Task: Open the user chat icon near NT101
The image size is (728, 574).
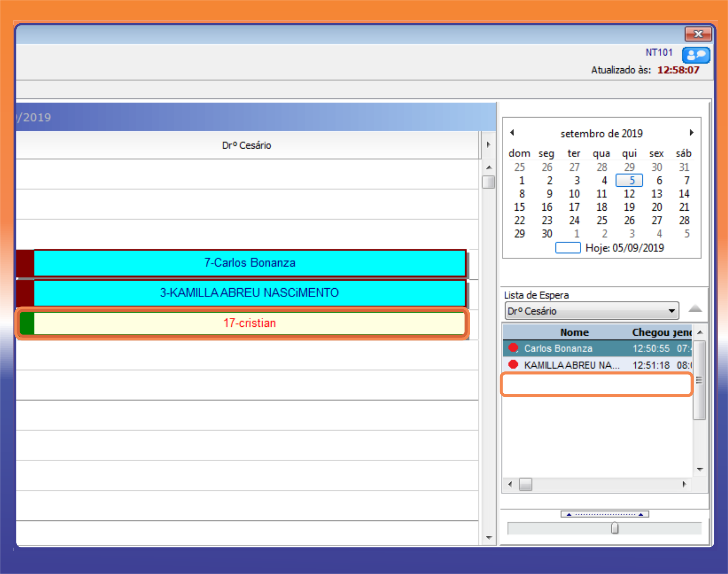Action: [x=695, y=55]
